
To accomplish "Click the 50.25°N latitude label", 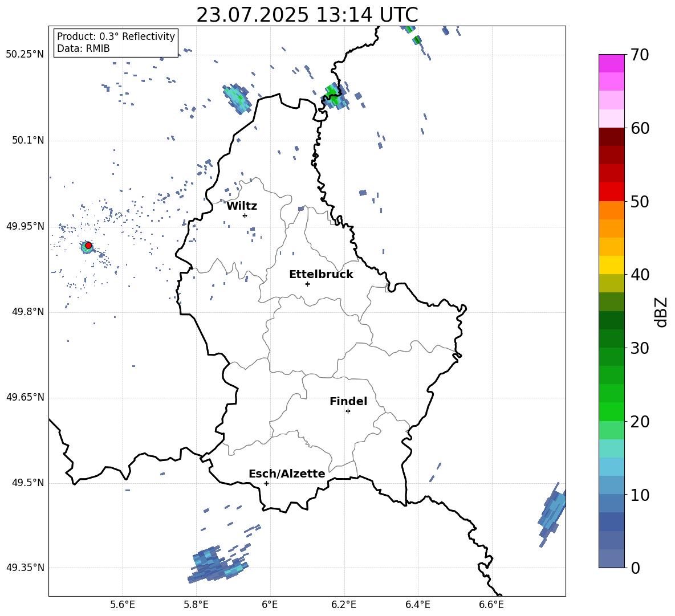I will tap(25, 55).
